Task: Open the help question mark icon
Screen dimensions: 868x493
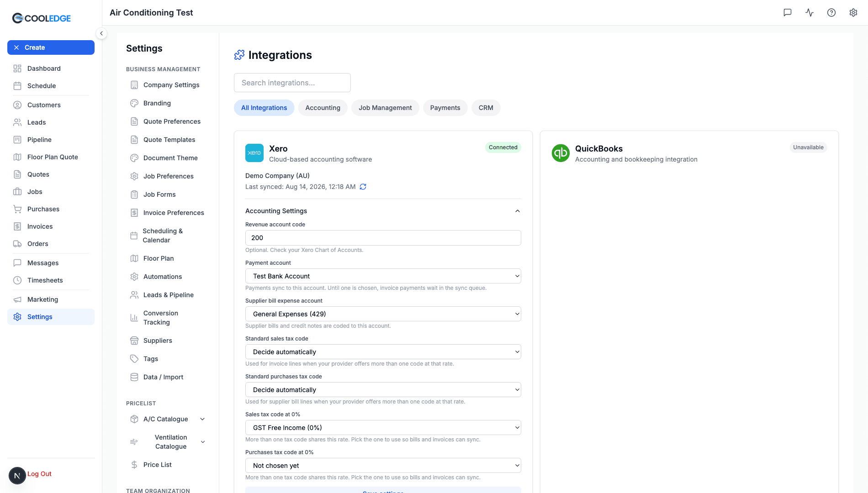Action: pos(831,13)
